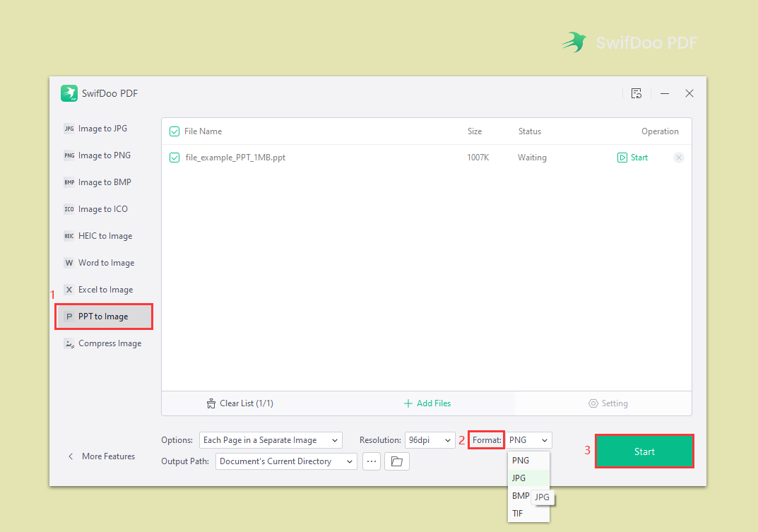Screen dimensions: 758x532
Task: Open the Image to ICO converter
Action: pyautogui.click(x=102, y=208)
